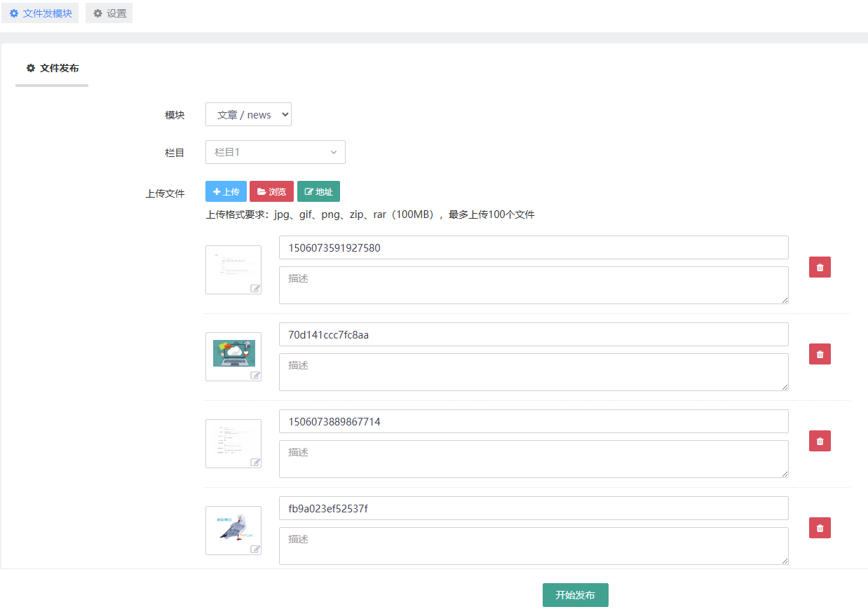The width and height of the screenshot is (868, 614).
Task: Focus the title field 1506073889867714
Action: click(x=534, y=421)
